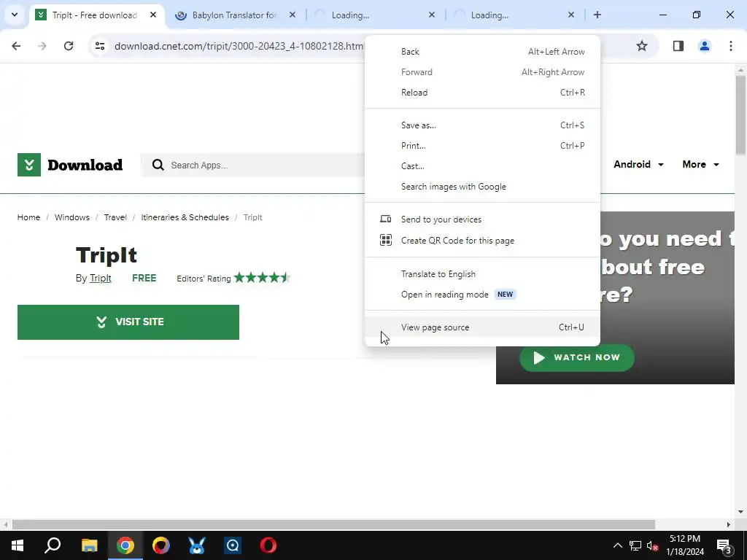
Task: Open the TripIt developer link
Action: click(101, 278)
